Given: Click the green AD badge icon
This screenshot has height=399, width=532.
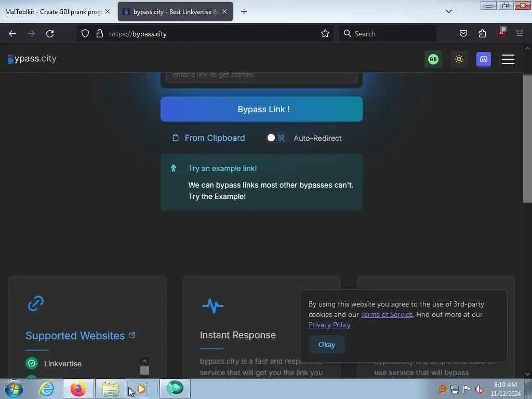Looking at the screenshot, I should pyautogui.click(x=433, y=59).
